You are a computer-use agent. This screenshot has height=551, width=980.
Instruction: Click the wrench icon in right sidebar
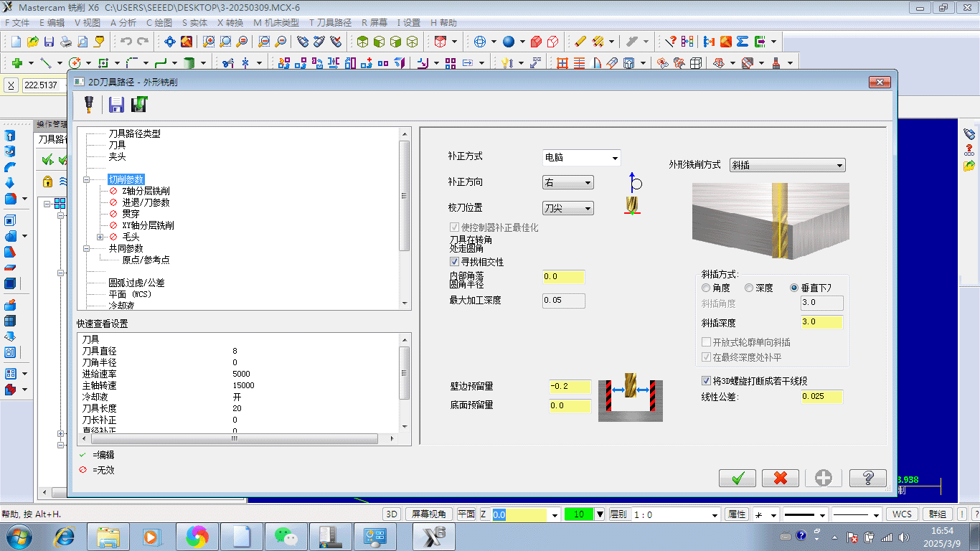tap(969, 133)
